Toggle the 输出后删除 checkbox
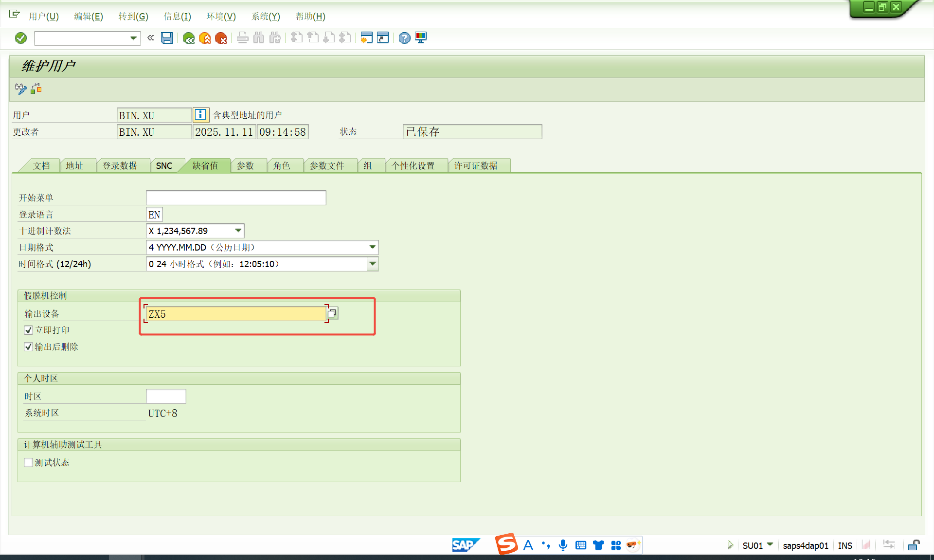The width and height of the screenshot is (934, 560). click(x=28, y=347)
